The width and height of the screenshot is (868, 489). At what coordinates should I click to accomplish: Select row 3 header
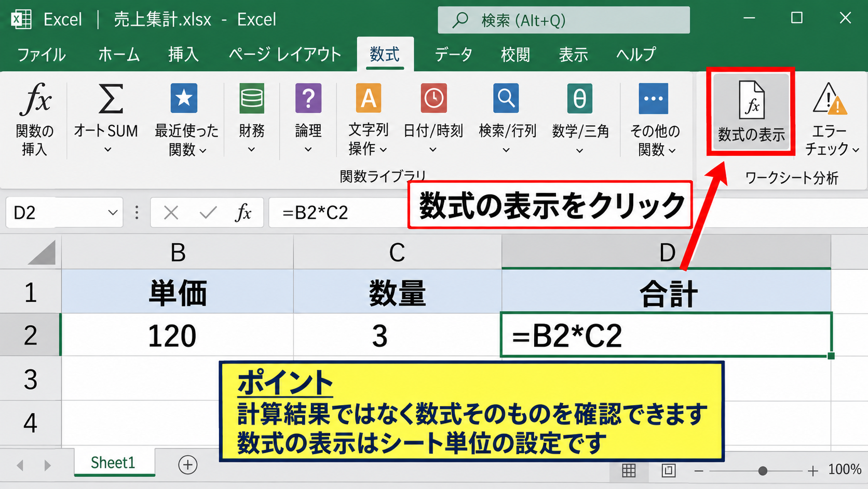coord(31,379)
